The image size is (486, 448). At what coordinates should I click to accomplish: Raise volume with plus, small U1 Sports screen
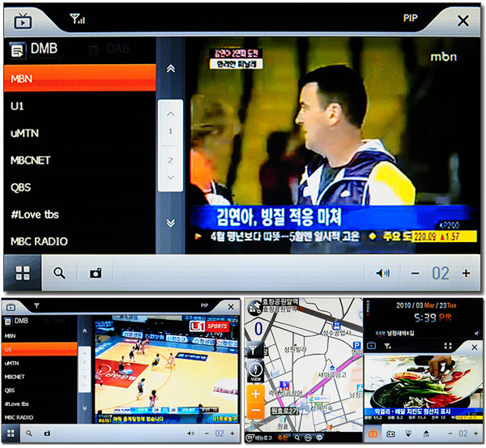click(232, 433)
